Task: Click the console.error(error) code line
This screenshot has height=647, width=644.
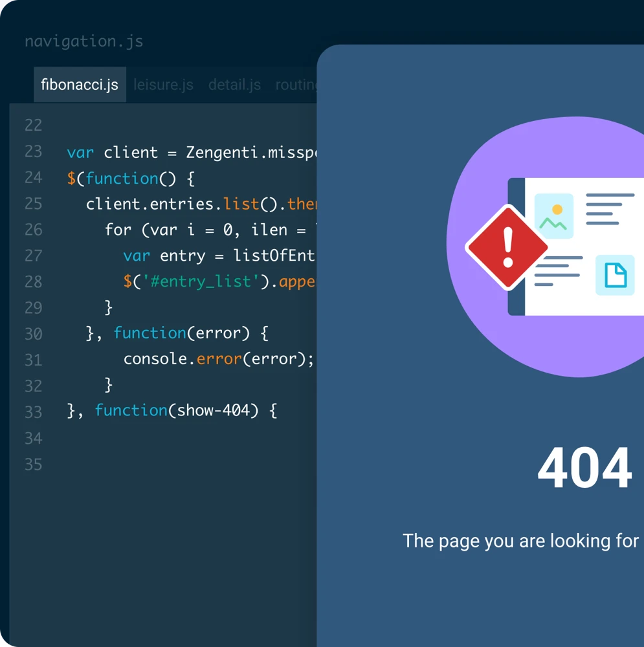Action: (x=218, y=359)
